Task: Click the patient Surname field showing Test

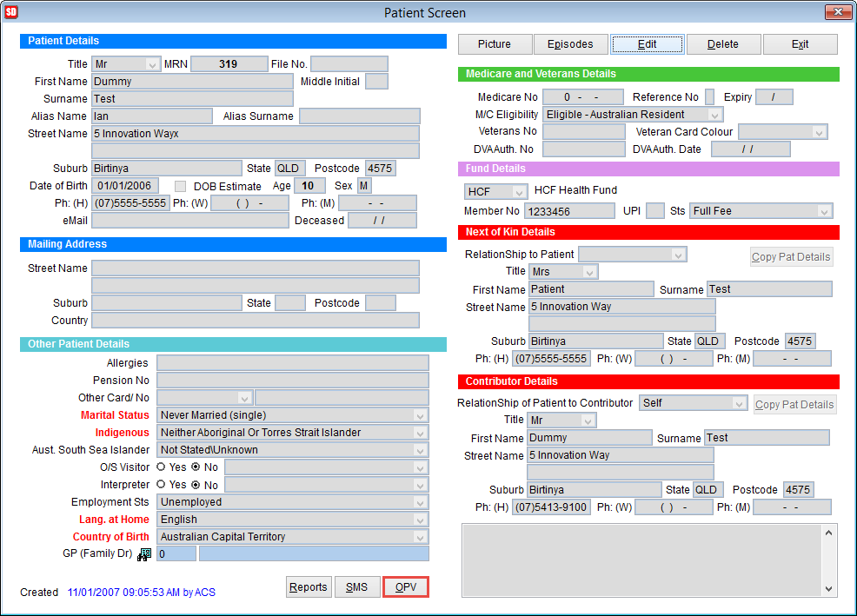Action: tap(192, 99)
